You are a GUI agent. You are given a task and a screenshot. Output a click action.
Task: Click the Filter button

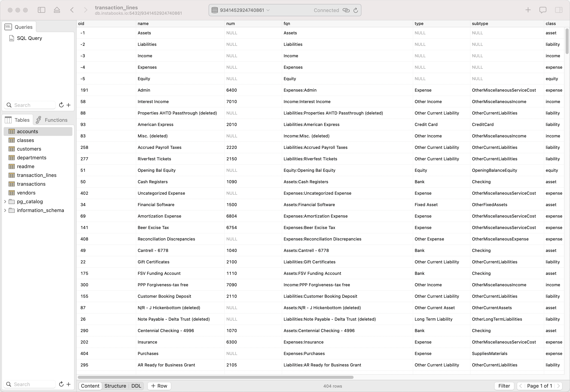pyautogui.click(x=504, y=386)
